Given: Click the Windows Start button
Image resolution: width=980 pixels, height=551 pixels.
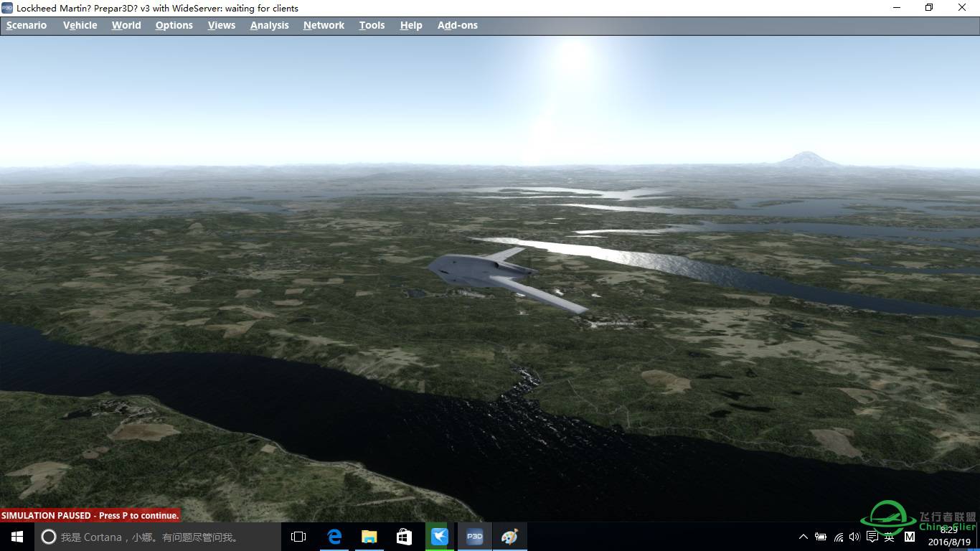Looking at the screenshot, I should (17, 537).
